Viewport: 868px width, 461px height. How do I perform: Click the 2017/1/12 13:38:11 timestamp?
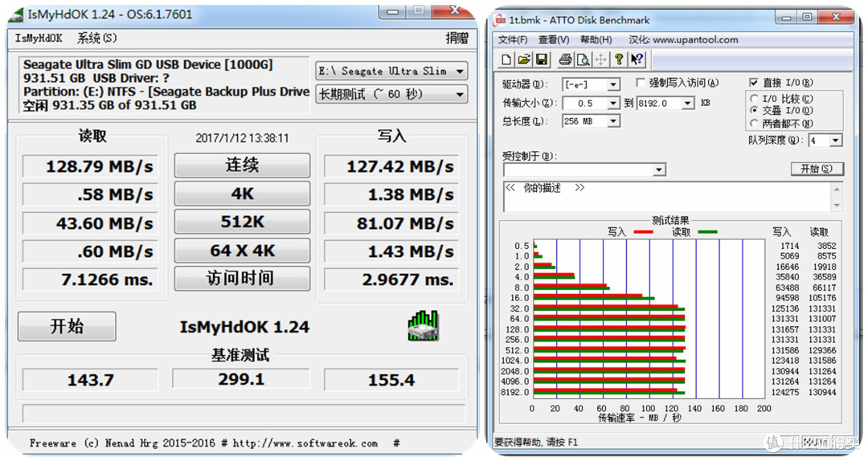(x=242, y=138)
